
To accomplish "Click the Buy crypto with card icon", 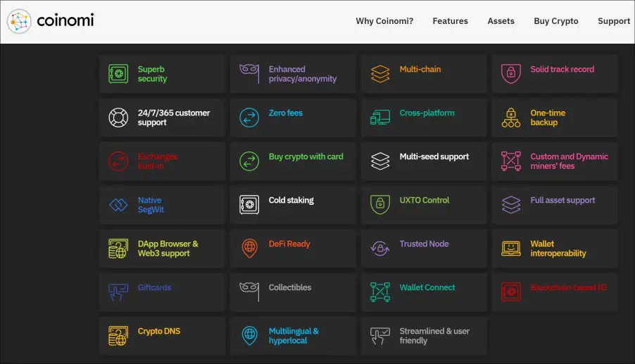I will coord(249,161).
